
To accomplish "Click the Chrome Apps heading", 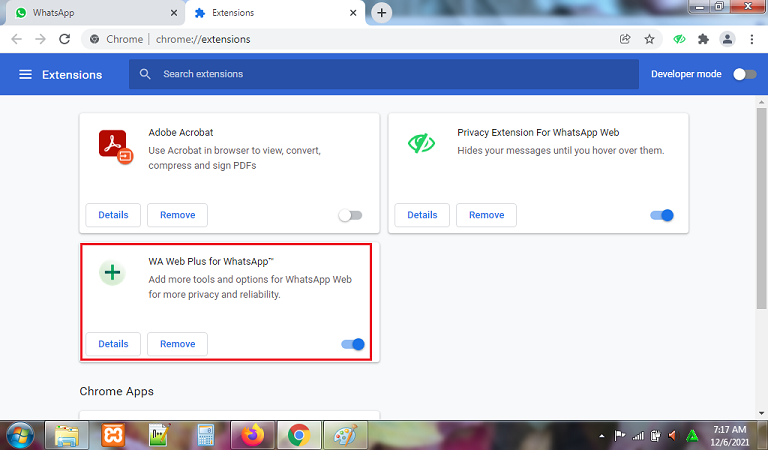I will tap(117, 391).
